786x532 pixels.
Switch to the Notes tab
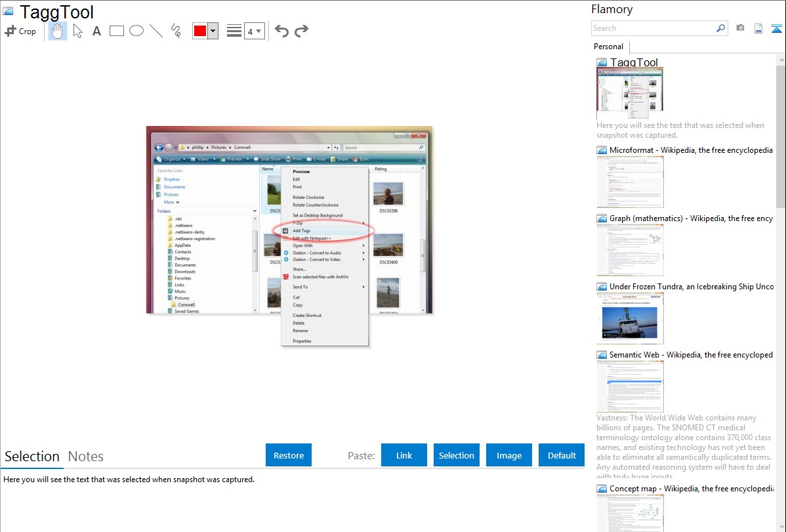pyautogui.click(x=86, y=457)
